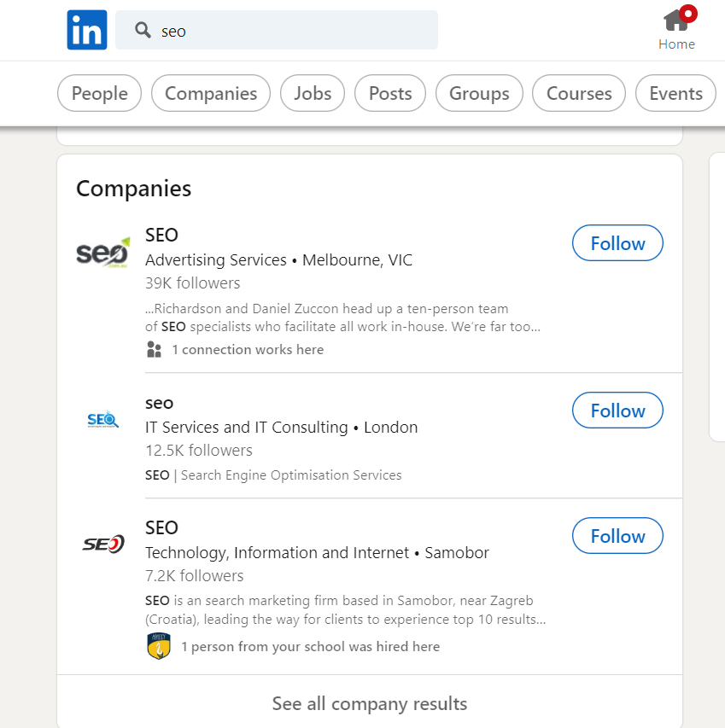
Task: Open the Groups search filter
Action: (x=479, y=93)
